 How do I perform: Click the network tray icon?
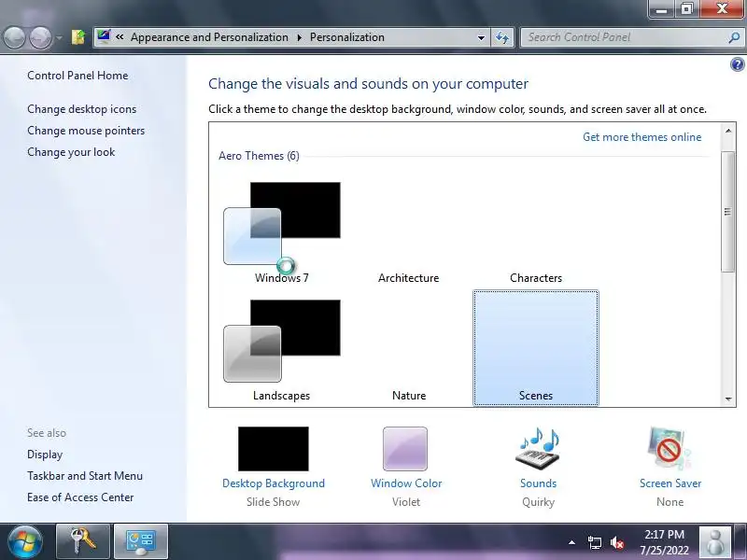click(x=595, y=542)
